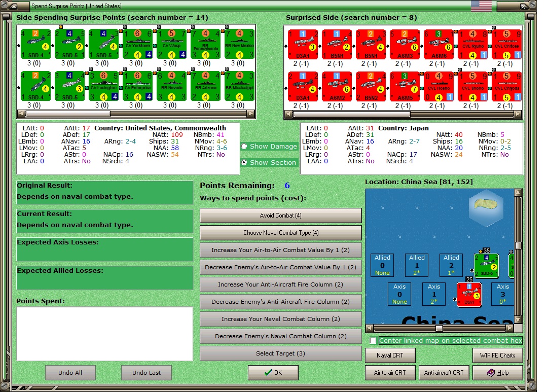Select the Show Section radio button
The width and height of the screenshot is (548, 392).
click(x=244, y=163)
